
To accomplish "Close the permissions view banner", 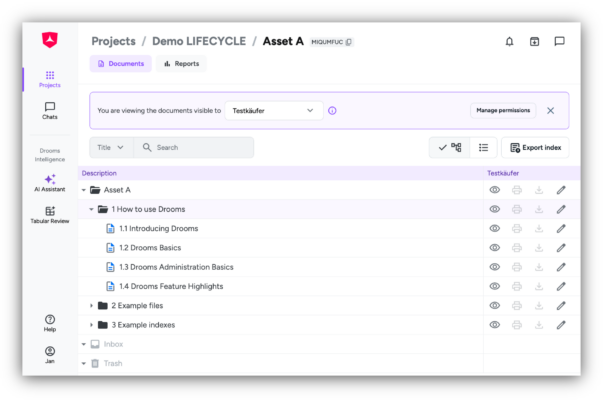I will (551, 111).
